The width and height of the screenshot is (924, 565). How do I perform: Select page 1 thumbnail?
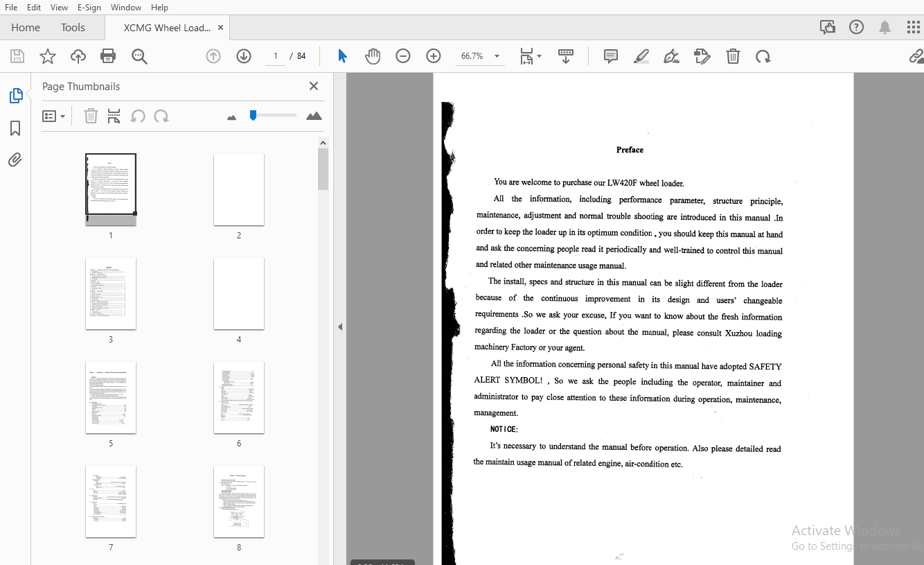(x=111, y=189)
